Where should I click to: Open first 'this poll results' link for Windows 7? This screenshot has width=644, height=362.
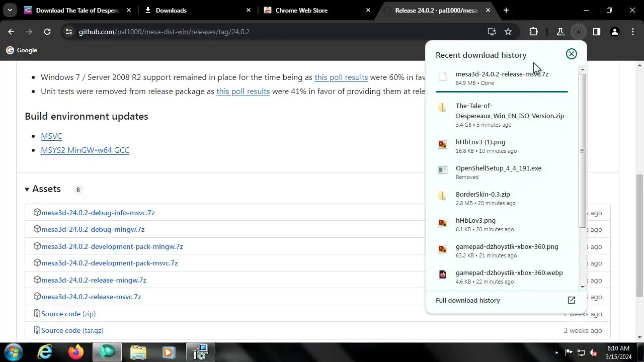point(341,77)
